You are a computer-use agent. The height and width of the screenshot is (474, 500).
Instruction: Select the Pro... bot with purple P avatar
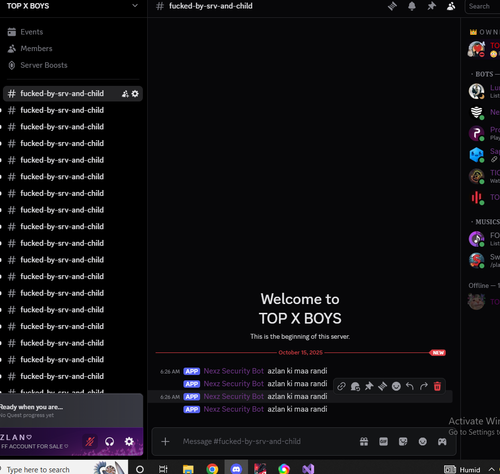[x=484, y=133]
